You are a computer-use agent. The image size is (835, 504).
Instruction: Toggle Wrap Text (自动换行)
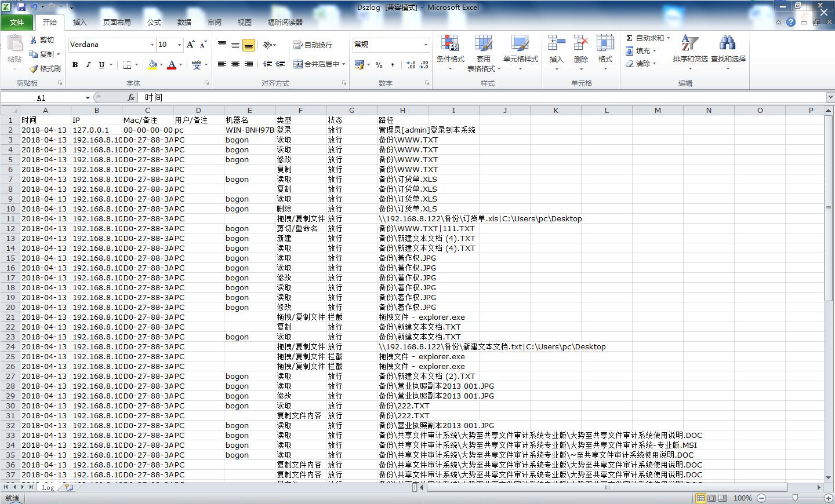pos(313,45)
